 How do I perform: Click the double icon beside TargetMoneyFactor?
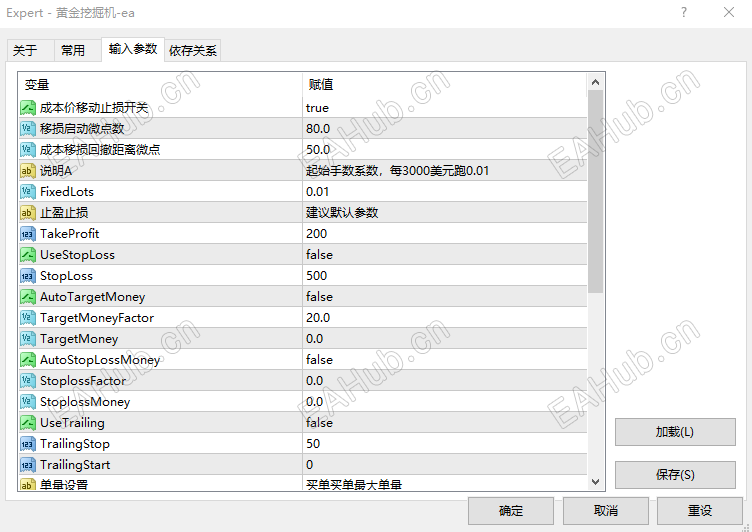point(28,318)
